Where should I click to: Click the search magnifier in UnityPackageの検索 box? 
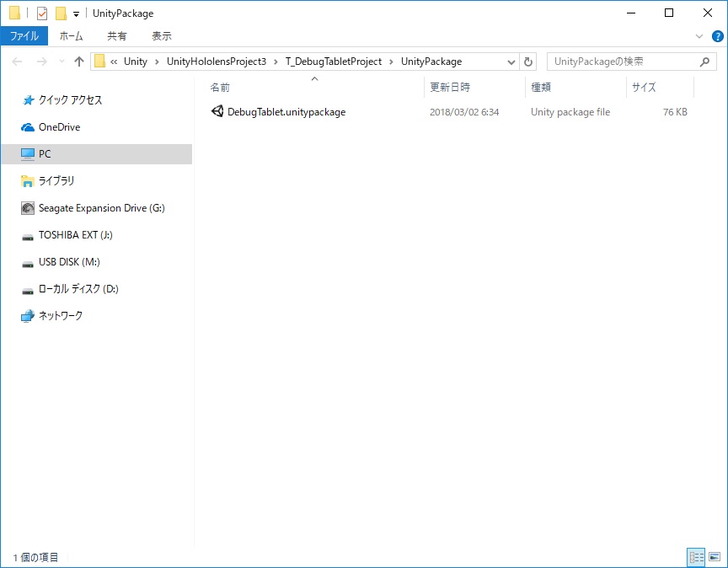click(704, 62)
